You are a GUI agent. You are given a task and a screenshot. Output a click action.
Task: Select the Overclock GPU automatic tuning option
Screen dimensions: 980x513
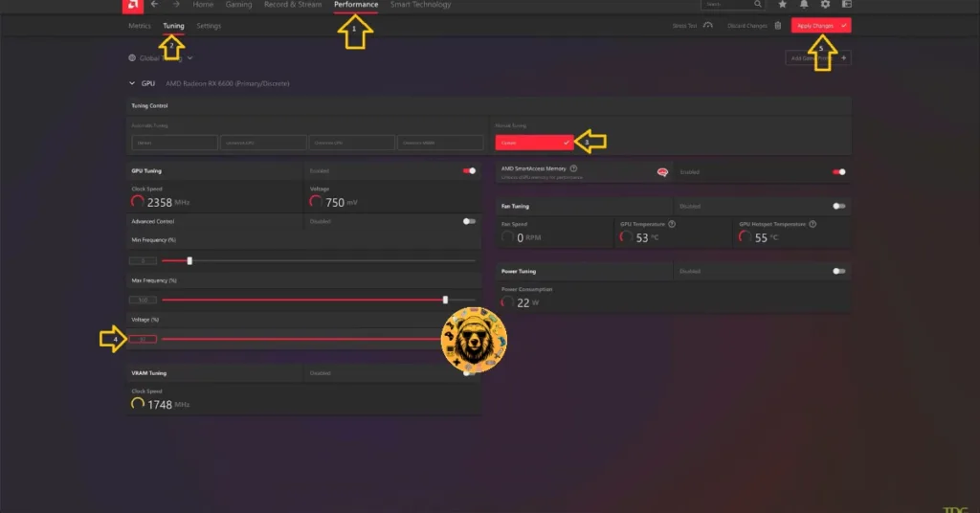pos(352,143)
